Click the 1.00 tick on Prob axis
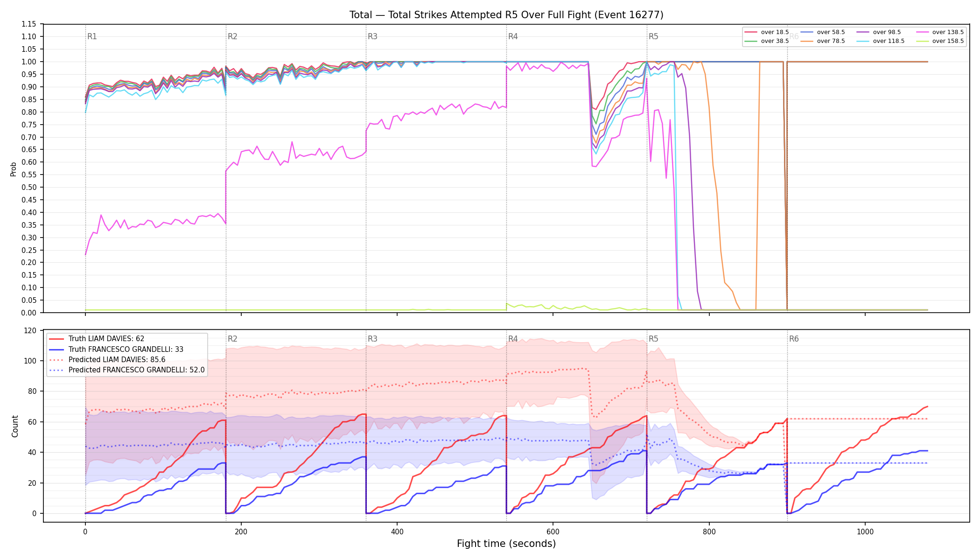Image resolution: width=980 pixels, height=560 pixels. coord(28,62)
